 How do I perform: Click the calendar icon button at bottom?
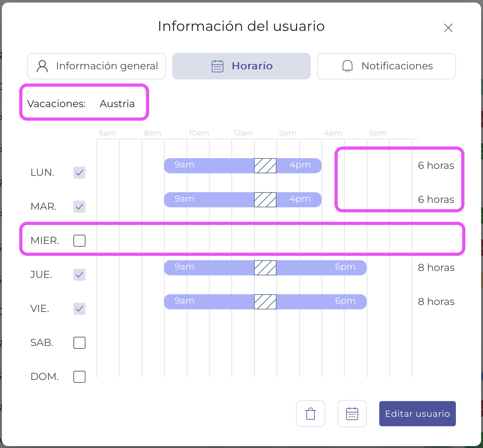352,414
